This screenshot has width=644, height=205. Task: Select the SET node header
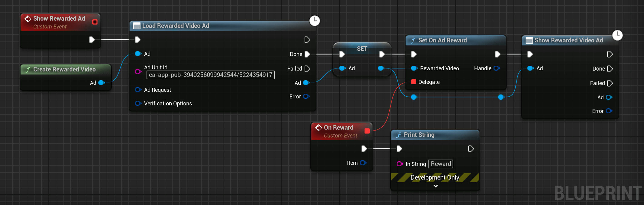(362, 49)
